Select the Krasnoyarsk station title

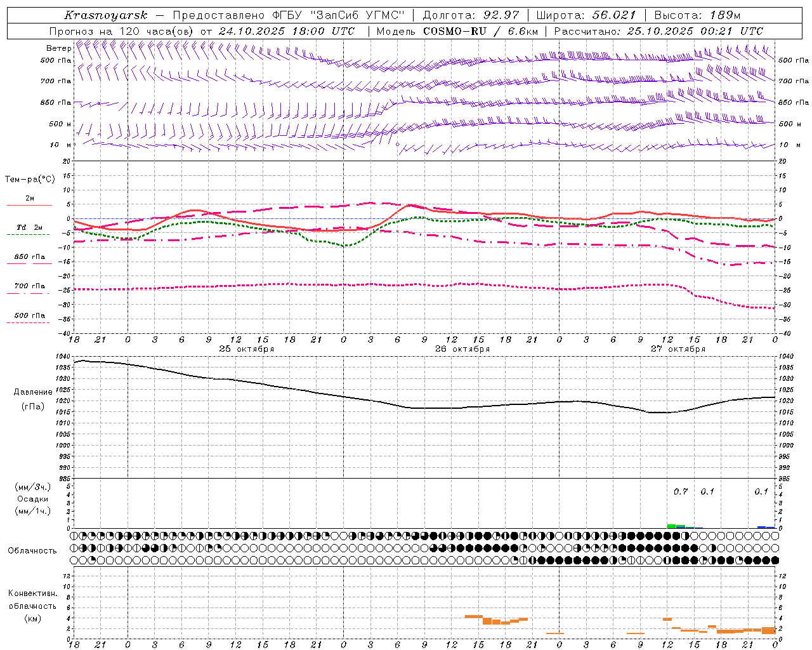coord(105,15)
